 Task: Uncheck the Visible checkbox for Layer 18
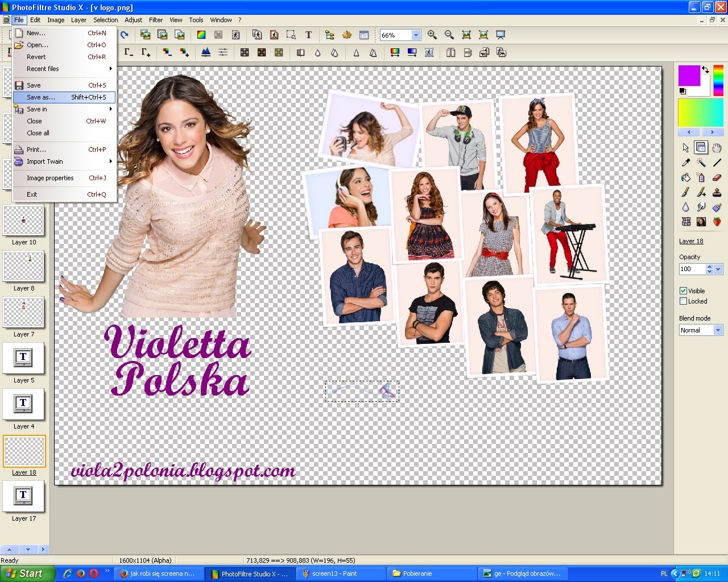tap(684, 290)
